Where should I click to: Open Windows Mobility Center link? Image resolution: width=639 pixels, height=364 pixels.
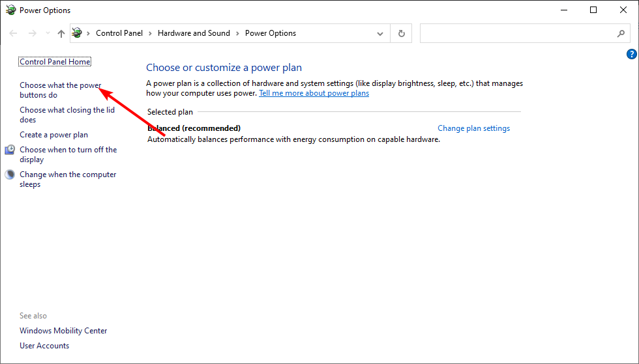click(63, 331)
